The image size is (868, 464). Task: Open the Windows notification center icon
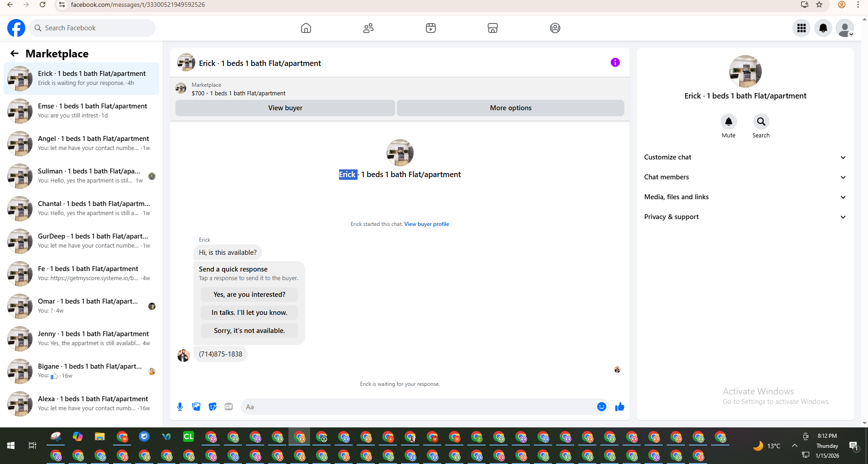pyautogui.click(x=854, y=446)
